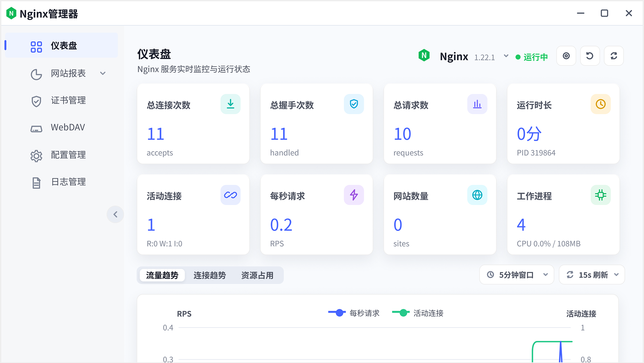Image resolution: width=644 pixels, height=363 pixels.
Task: Click the Nginx 服务实时监控与运行状态 subtitle
Action: click(x=194, y=69)
